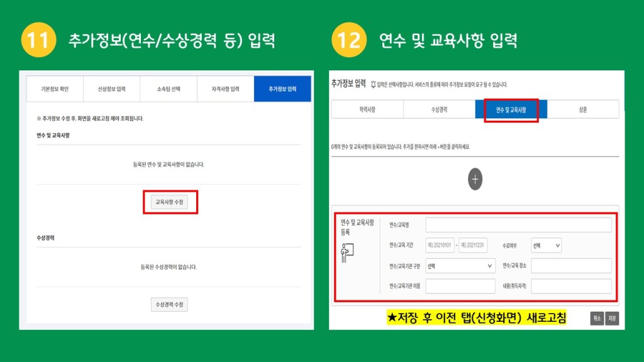Open the 신상정보 입력 tab
Image resolution: width=644 pixels, height=362 pixels.
111,89
